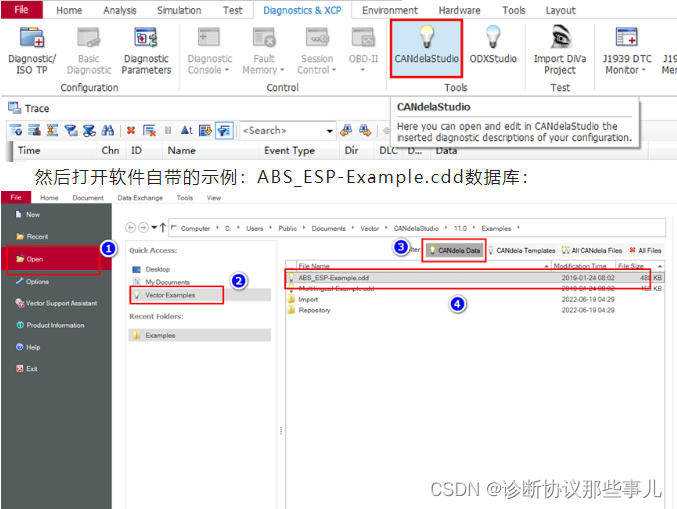Viewport: 677px width, 509px height.
Task: Click the Trace expand/collapse rows icon
Action: (x=52, y=130)
